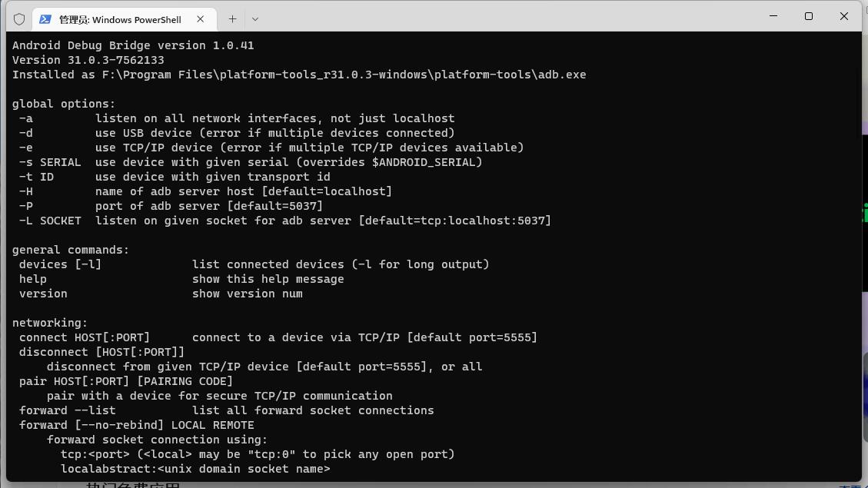
Task: Click the Android Debug Bridge version line
Action: tap(133, 45)
